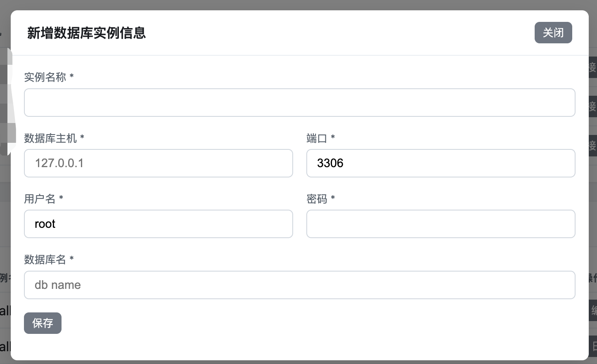Click the 关闭 button in dialog header
This screenshot has height=364, width=597.
click(x=553, y=33)
